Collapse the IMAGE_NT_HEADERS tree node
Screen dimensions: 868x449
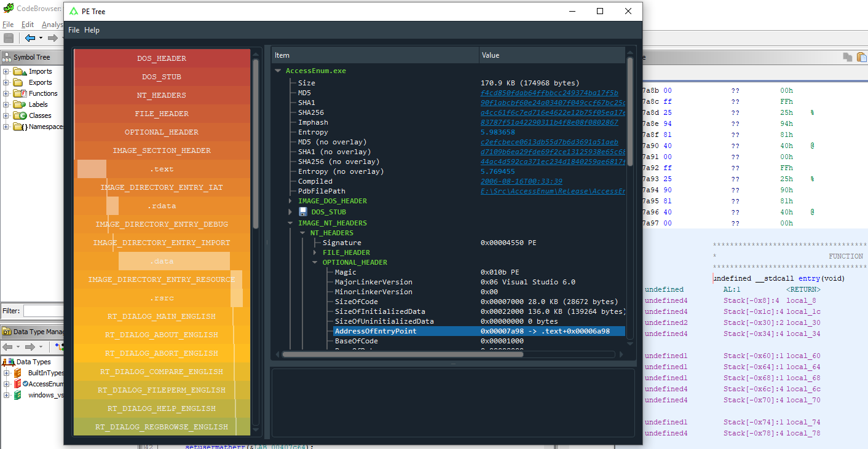(291, 223)
